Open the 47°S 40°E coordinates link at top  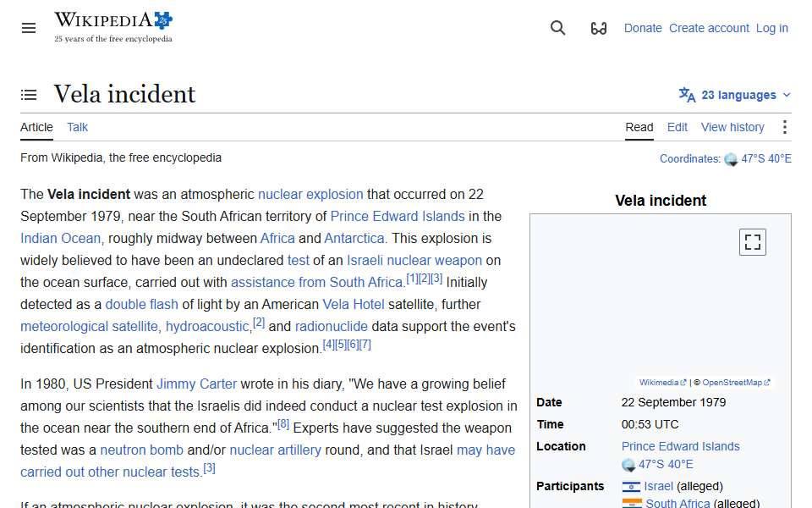click(766, 158)
